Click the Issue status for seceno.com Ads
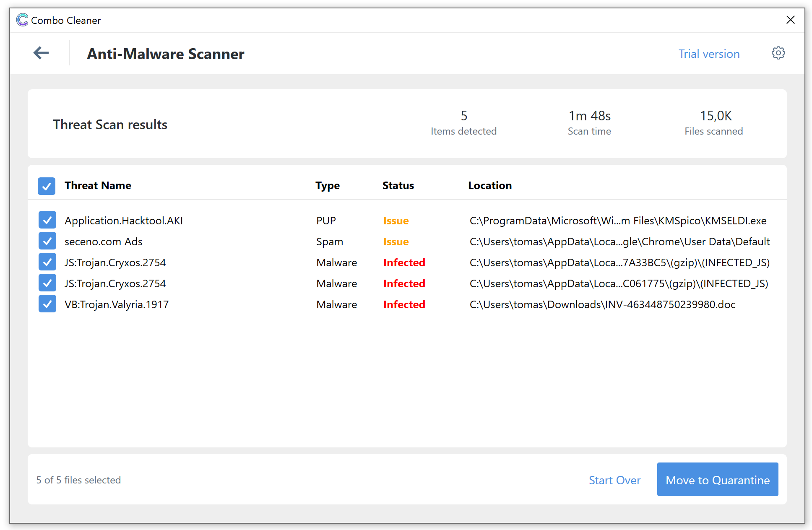 [x=396, y=242]
